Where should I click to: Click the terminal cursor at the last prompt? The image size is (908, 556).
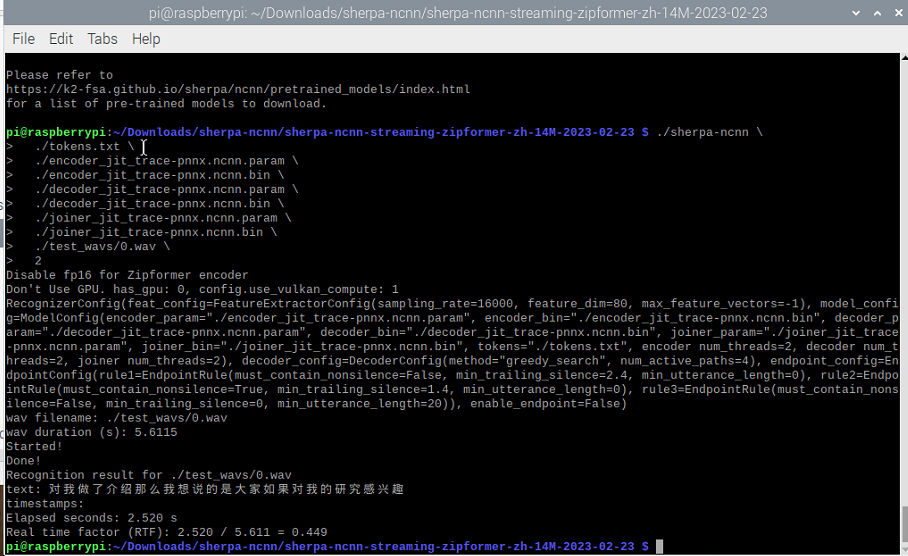[659, 546]
